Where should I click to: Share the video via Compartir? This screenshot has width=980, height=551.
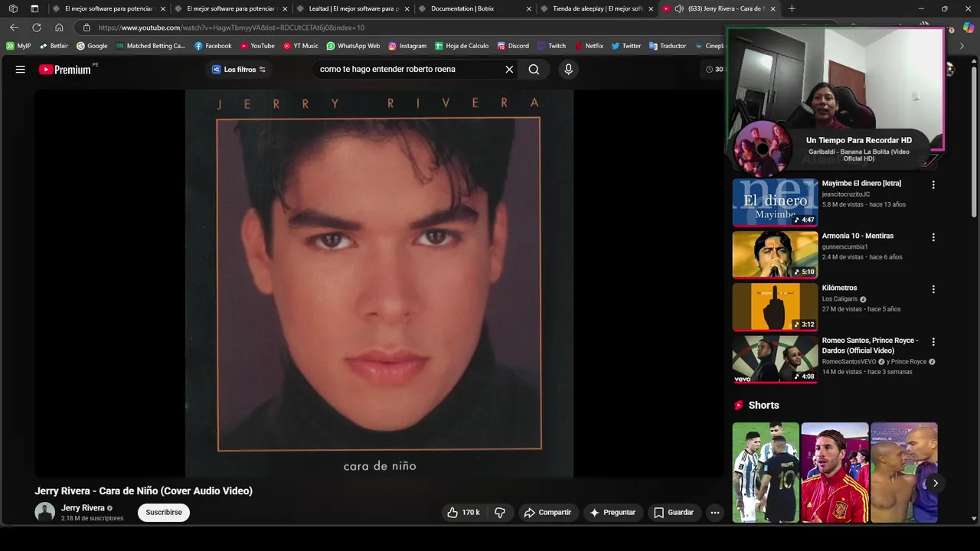pyautogui.click(x=547, y=513)
